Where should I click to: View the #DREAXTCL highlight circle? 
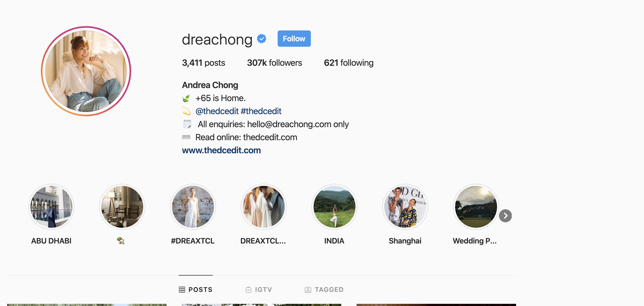tap(193, 207)
